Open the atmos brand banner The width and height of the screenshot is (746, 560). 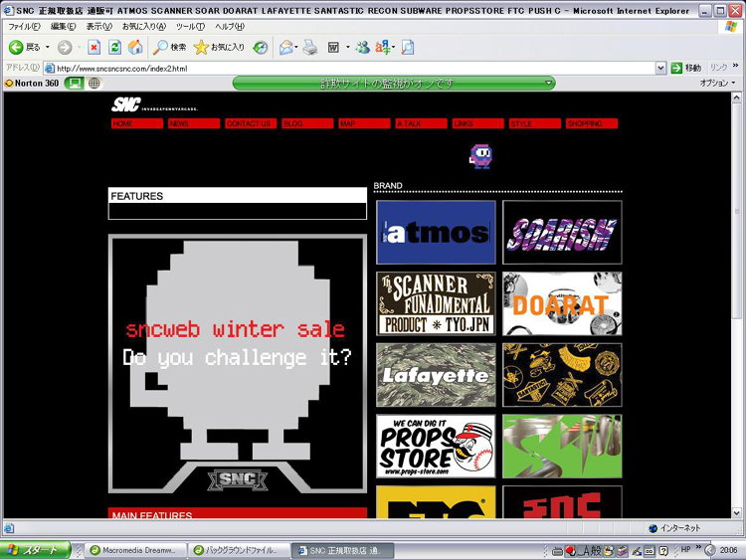point(436,232)
